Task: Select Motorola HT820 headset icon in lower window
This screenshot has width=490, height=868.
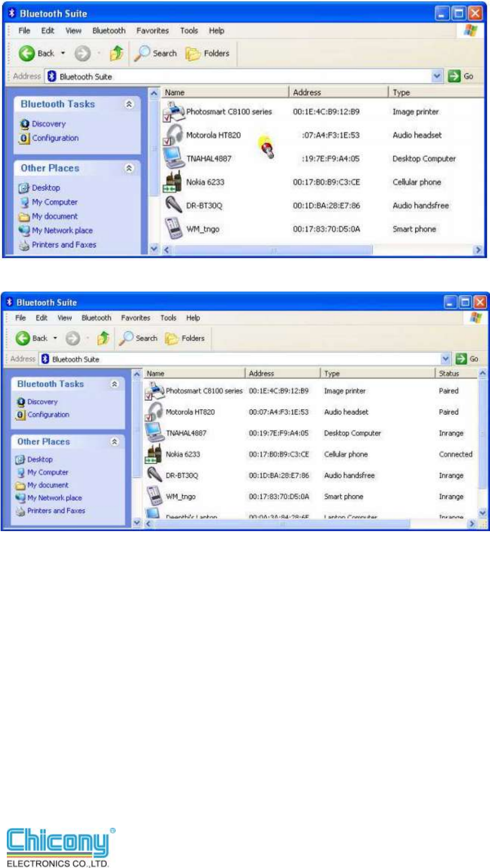Action: point(155,412)
